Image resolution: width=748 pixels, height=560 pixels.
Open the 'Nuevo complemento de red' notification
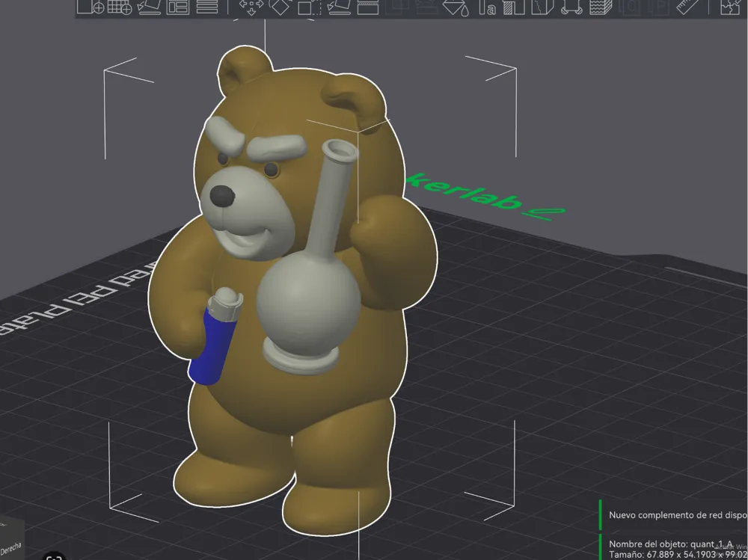674,515
